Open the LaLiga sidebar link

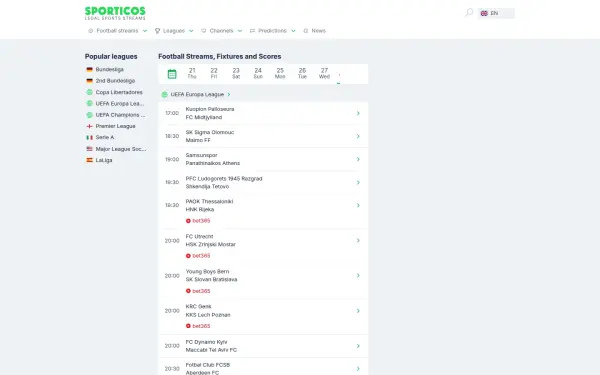[x=104, y=160]
